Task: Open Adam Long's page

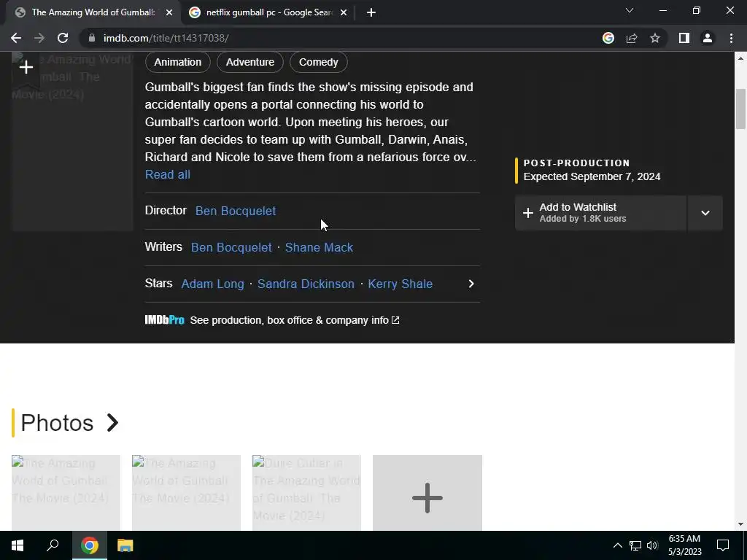Action: tap(212, 284)
